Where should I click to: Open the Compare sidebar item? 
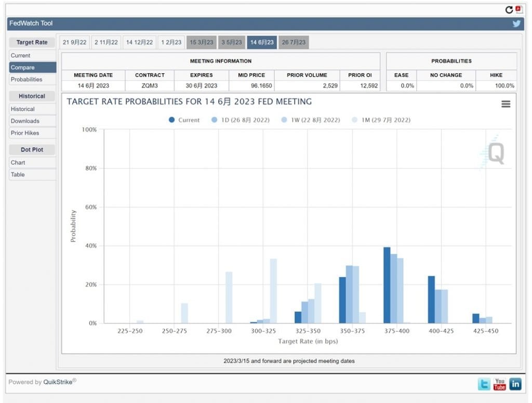tap(33, 67)
